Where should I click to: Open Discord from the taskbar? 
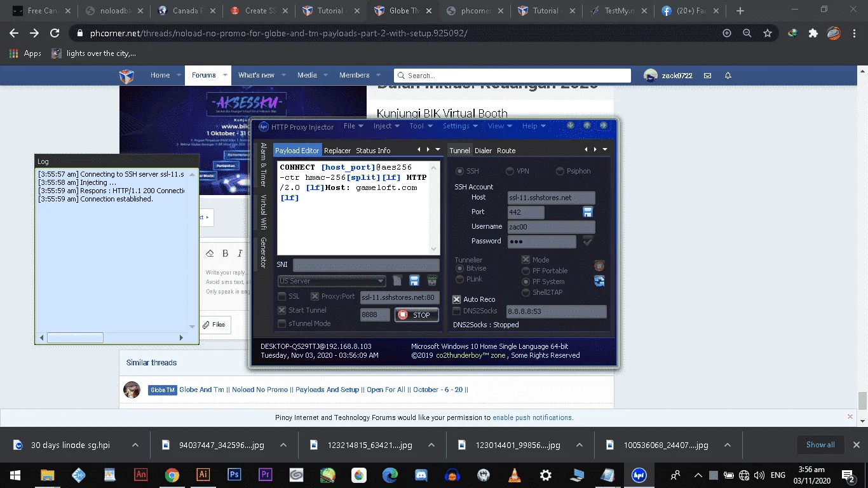click(x=421, y=475)
